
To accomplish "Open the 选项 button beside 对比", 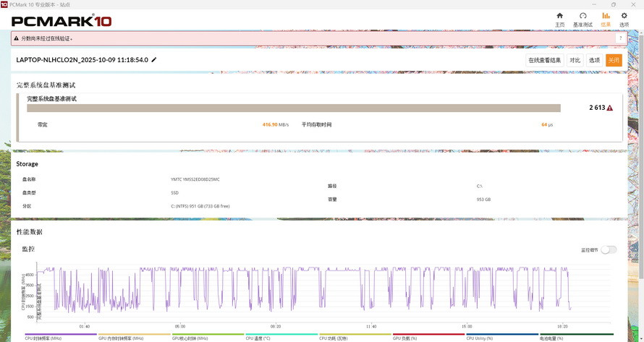I will point(594,60).
